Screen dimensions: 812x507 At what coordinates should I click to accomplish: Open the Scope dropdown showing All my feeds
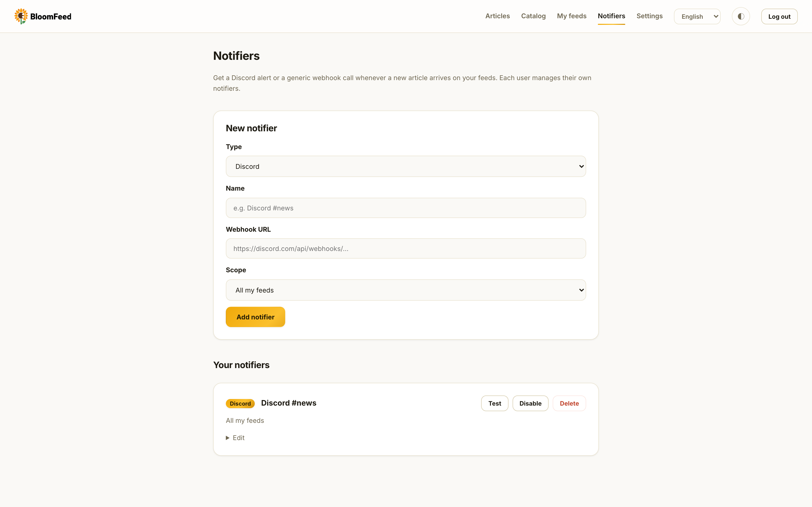(x=406, y=290)
